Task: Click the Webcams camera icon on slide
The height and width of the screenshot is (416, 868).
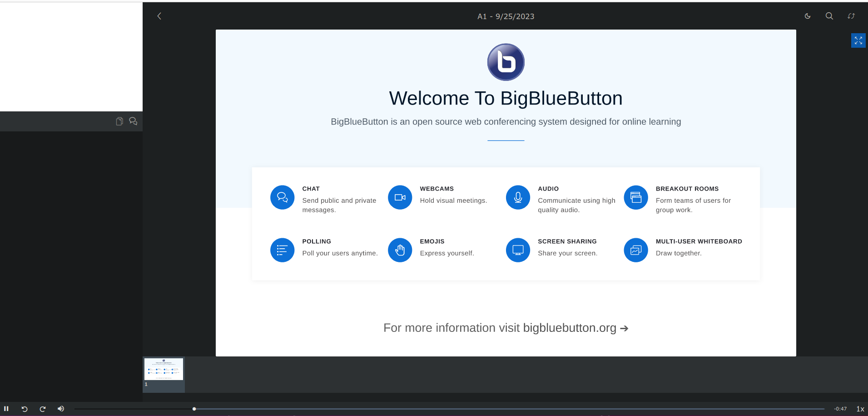Action: coord(400,197)
